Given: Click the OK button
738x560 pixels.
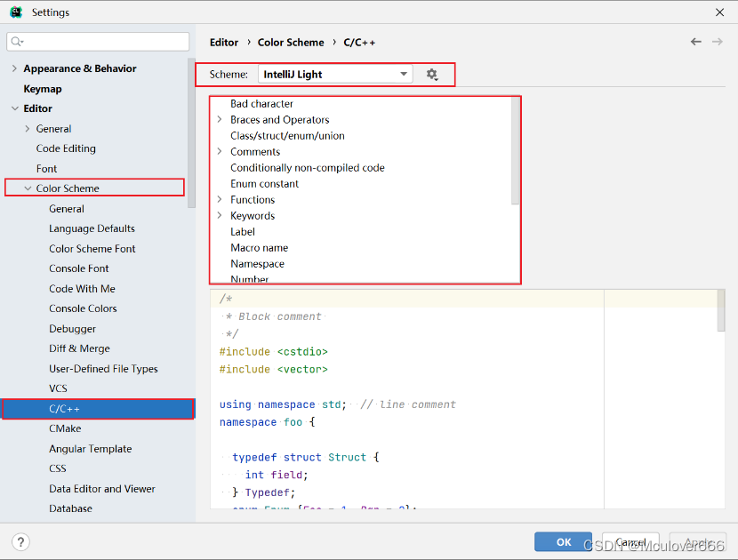Looking at the screenshot, I should [x=564, y=541].
